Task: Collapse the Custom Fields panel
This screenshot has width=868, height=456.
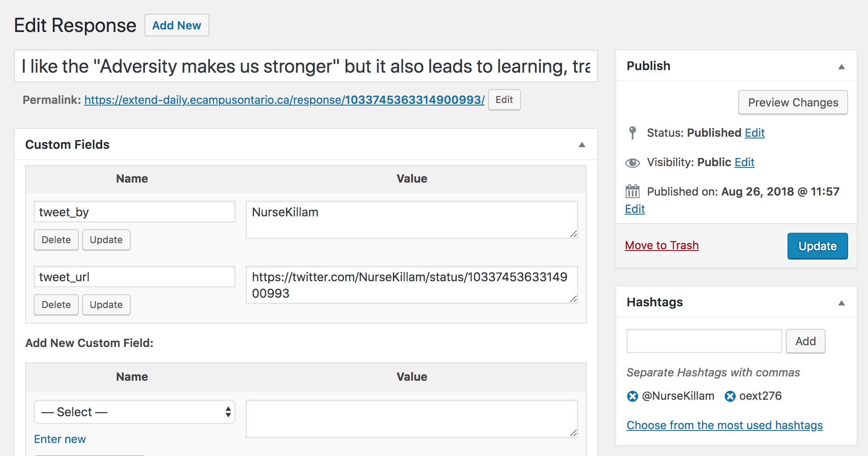Action: pos(582,145)
